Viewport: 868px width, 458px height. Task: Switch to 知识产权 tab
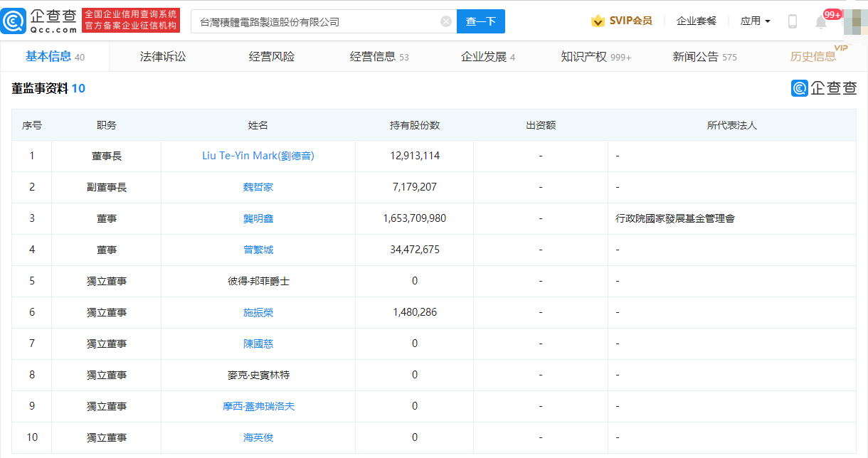[x=596, y=56]
